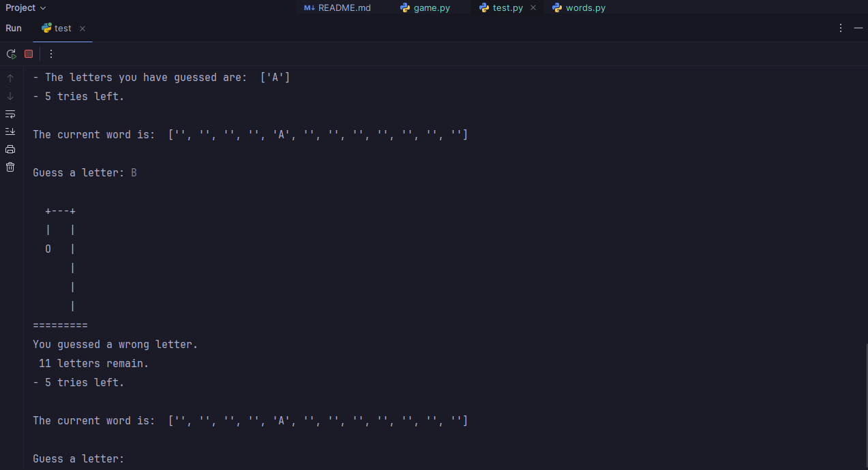Print the console output
The height and width of the screenshot is (470, 868).
point(10,149)
